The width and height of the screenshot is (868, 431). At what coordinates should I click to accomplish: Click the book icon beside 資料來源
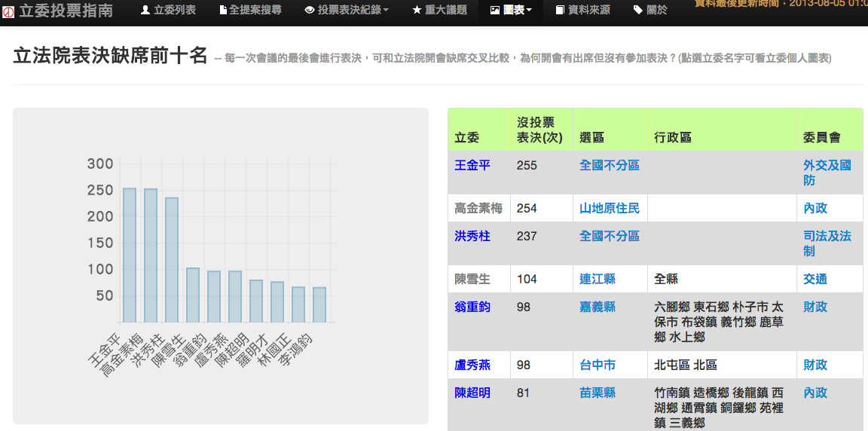tap(560, 10)
